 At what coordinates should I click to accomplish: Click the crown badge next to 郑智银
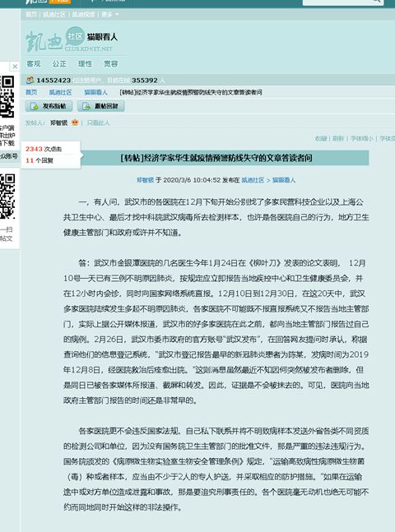75,123
